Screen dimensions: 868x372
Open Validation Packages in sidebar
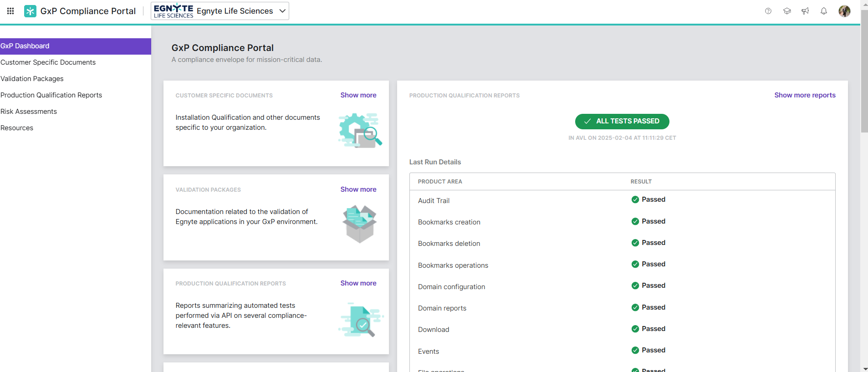click(32, 79)
